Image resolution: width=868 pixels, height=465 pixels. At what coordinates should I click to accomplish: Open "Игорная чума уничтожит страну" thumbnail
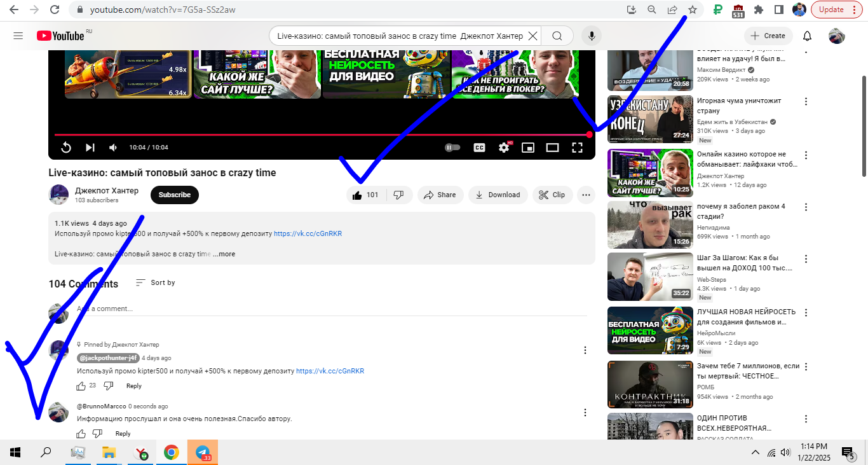pos(650,119)
